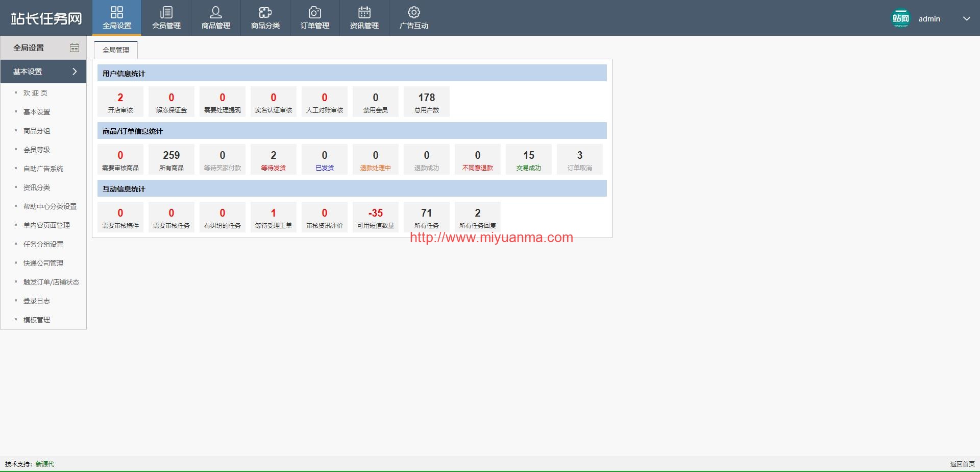Click the 需要审核稿件 stat card
This screenshot has width=980, height=472.
[120, 217]
